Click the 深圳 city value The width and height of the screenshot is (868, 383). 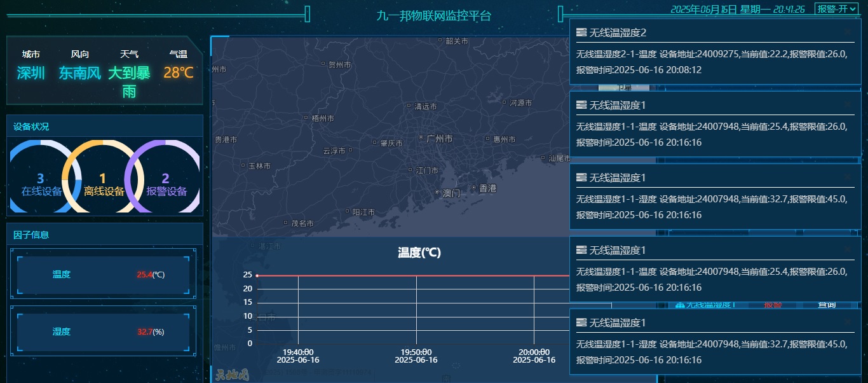coord(31,73)
